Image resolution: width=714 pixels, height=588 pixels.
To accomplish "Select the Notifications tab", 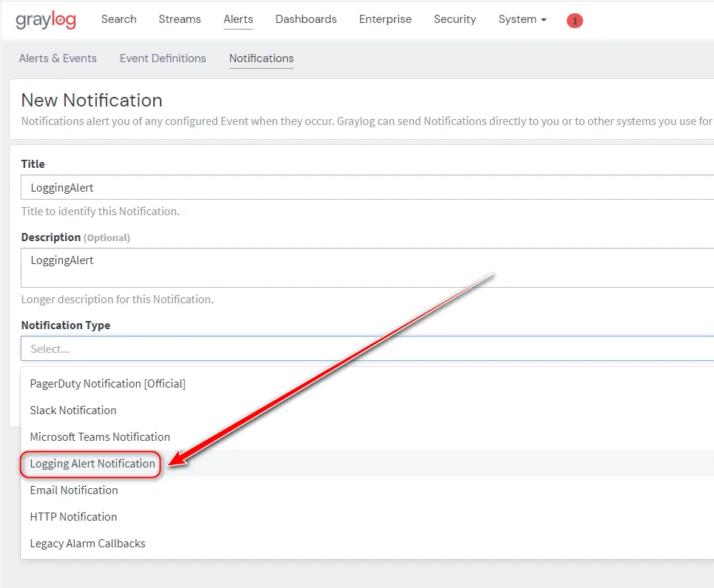I will click(x=261, y=58).
